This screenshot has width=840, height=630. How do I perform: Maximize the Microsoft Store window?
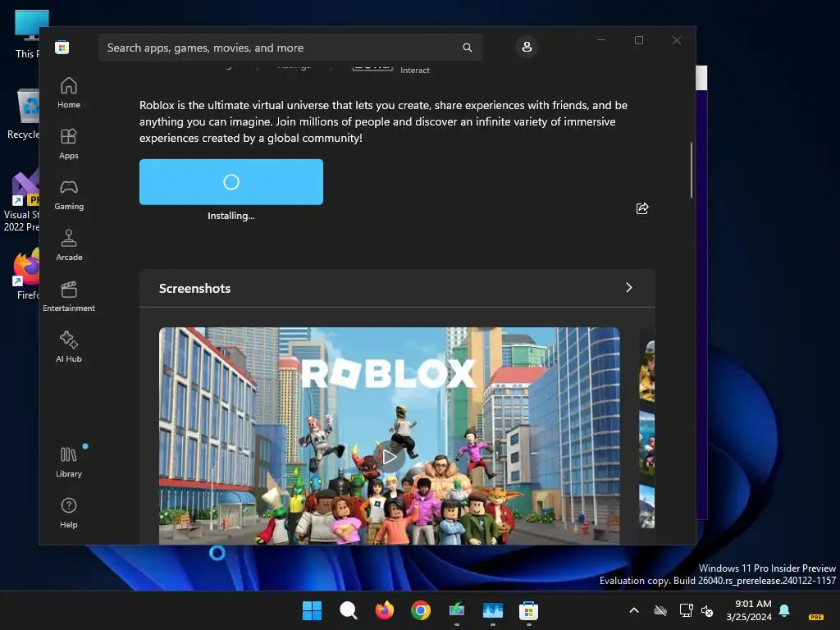click(x=638, y=40)
